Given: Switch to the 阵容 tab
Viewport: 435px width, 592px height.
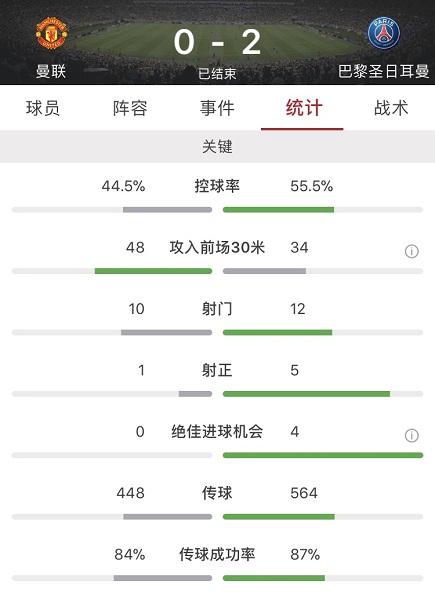Looking at the screenshot, I should [130, 108].
